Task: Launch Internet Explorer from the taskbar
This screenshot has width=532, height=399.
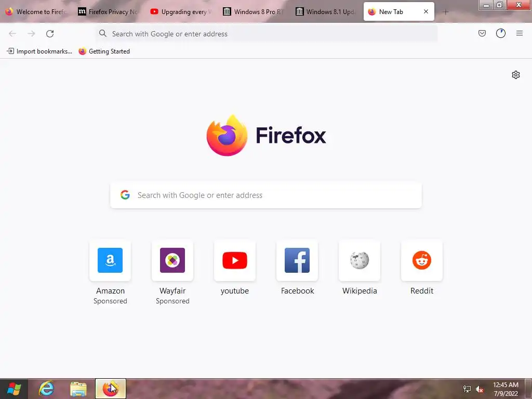Action: pyautogui.click(x=46, y=389)
